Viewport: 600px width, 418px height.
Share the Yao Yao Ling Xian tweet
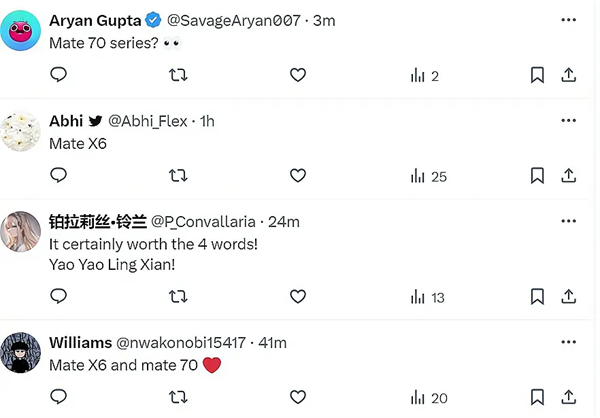(569, 297)
